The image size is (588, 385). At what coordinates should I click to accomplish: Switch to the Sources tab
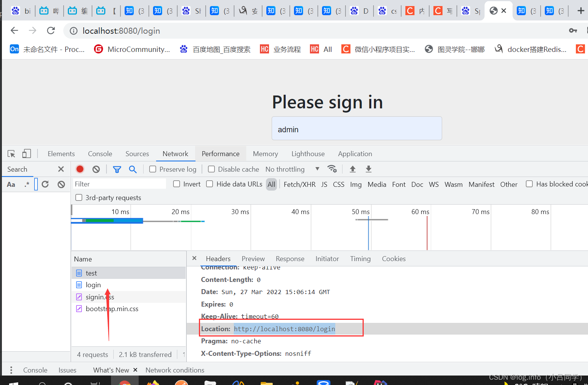point(137,154)
